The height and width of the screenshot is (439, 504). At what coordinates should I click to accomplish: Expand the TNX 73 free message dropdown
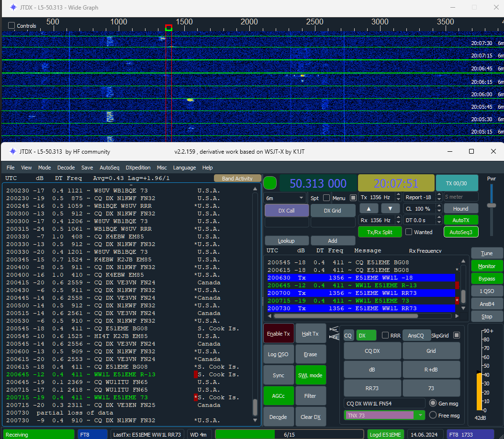(420, 415)
